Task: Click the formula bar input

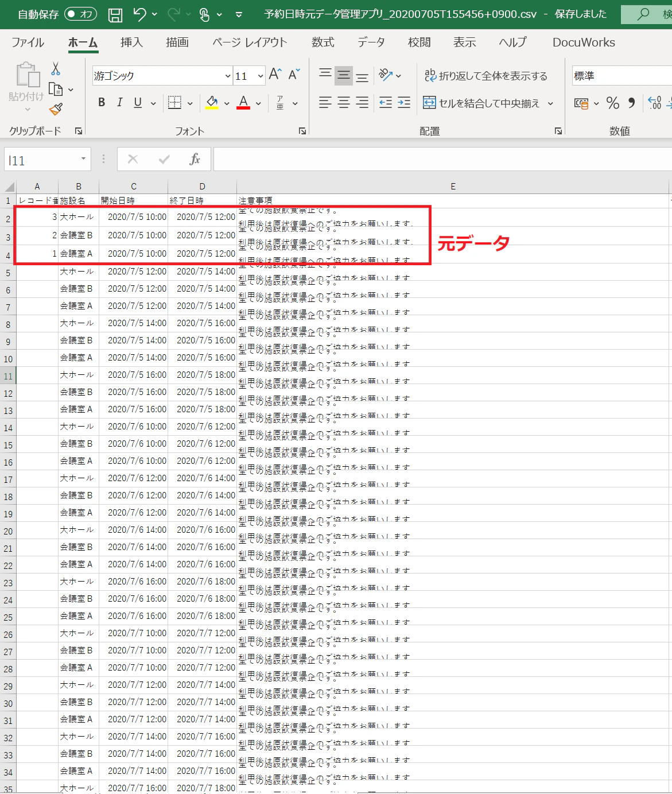Action: pos(442,160)
